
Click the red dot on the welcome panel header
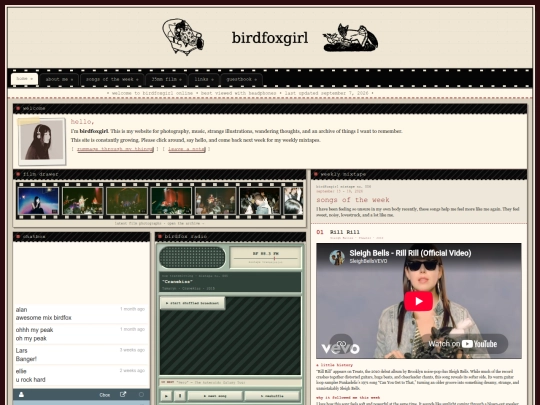(x=18, y=108)
